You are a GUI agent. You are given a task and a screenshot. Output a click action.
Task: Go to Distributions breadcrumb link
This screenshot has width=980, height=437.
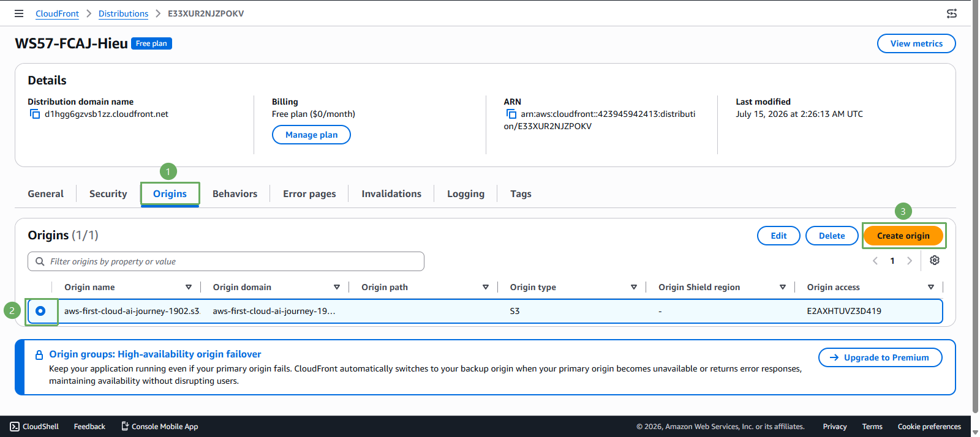click(x=123, y=13)
